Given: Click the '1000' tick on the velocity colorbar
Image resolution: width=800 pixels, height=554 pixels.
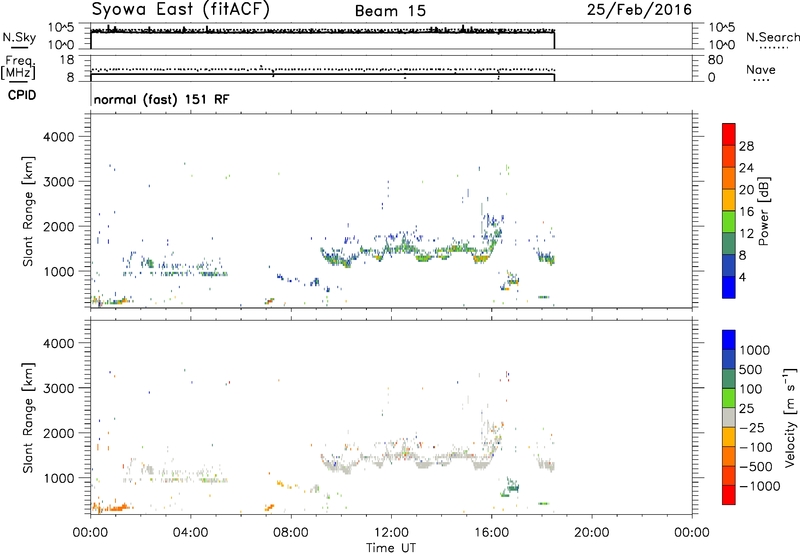Looking at the screenshot, I should pyautogui.click(x=754, y=350).
